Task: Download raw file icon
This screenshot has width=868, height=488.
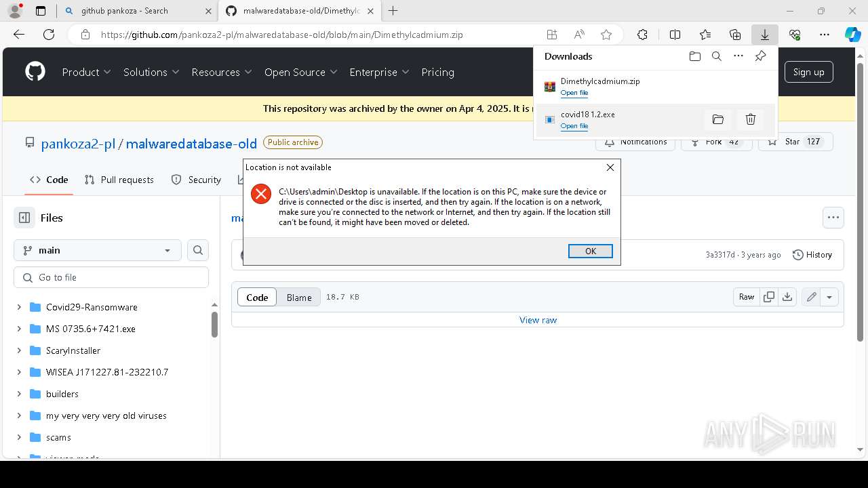Action: pos(787,297)
